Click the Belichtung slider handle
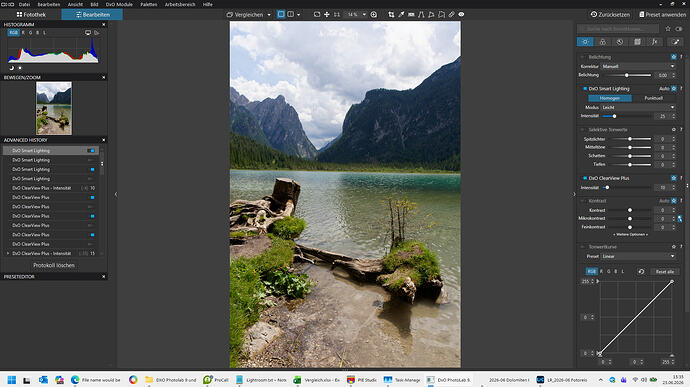 (627, 75)
